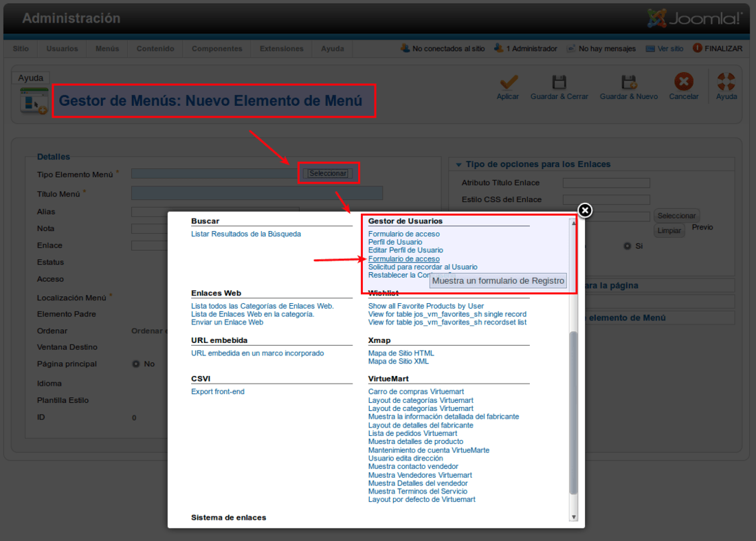
Task: Click the red Cancelar icon
Action: pos(684,82)
